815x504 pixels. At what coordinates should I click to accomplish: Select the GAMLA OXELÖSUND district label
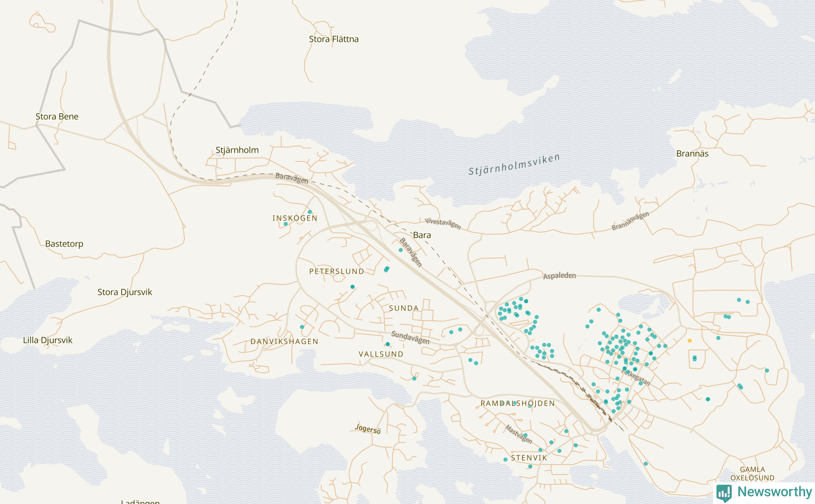click(x=752, y=474)
